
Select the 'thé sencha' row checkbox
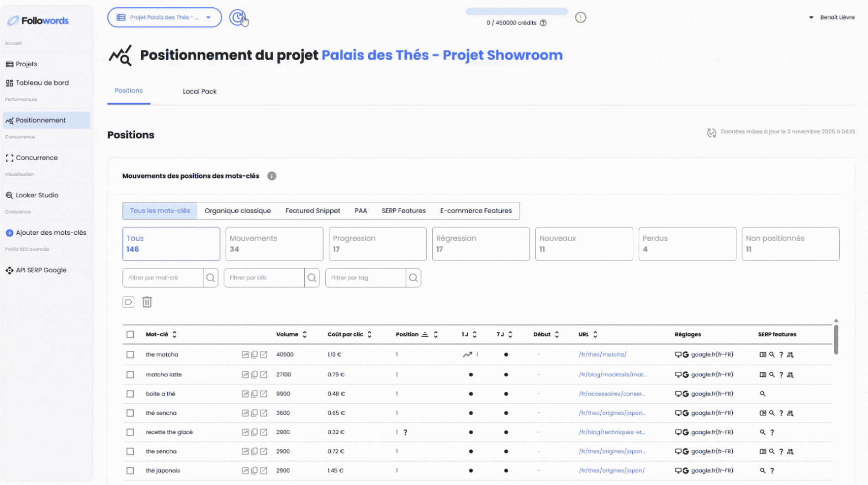[130, 413]
